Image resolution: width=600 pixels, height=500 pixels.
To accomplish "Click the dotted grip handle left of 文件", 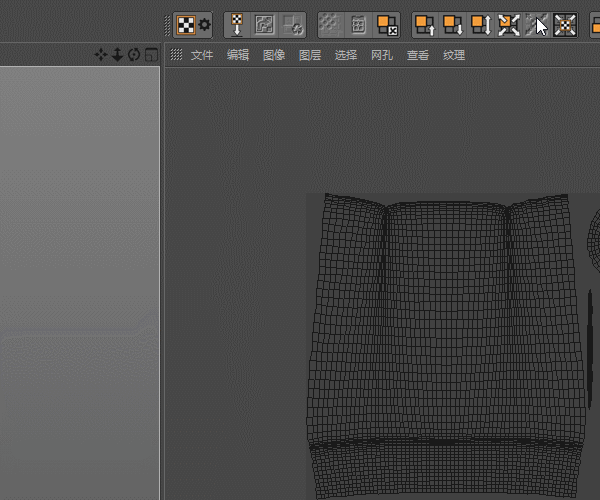I will (177, 56).
